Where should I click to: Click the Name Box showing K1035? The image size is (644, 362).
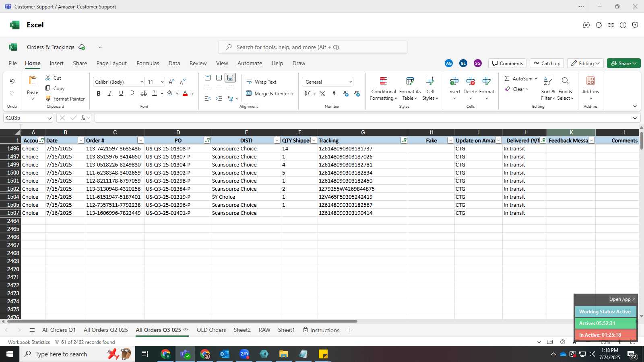coord(28,118)
